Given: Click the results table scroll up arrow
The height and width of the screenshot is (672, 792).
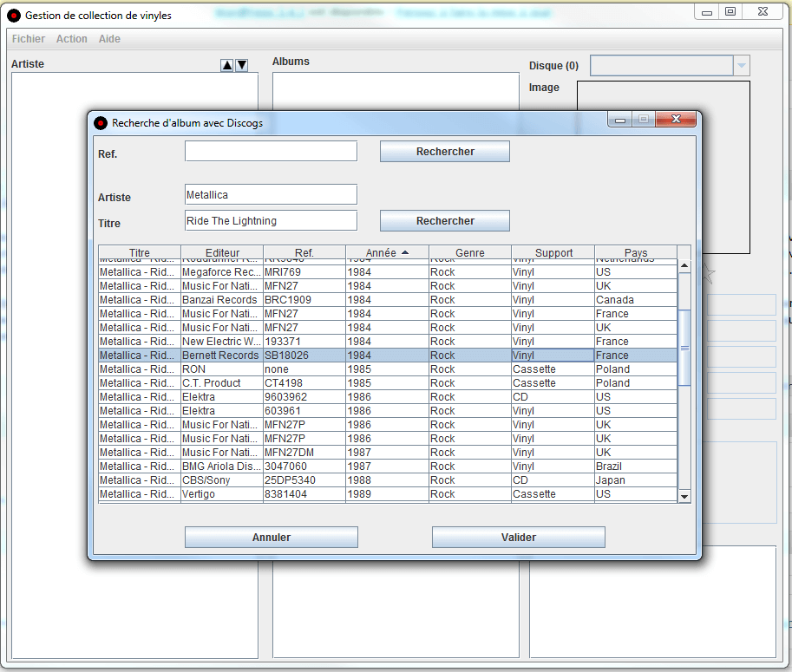Looking at the screenshot, I should 684,265.
